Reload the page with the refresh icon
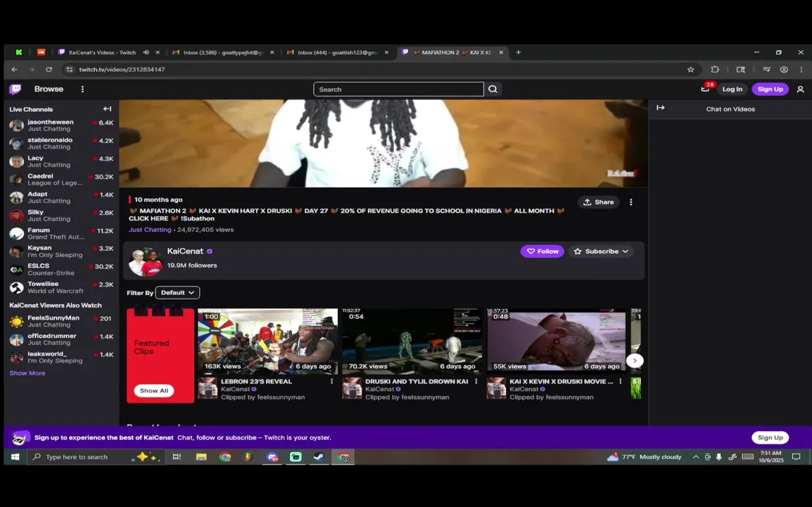The image size is (812, 507). tap(49, 70)
